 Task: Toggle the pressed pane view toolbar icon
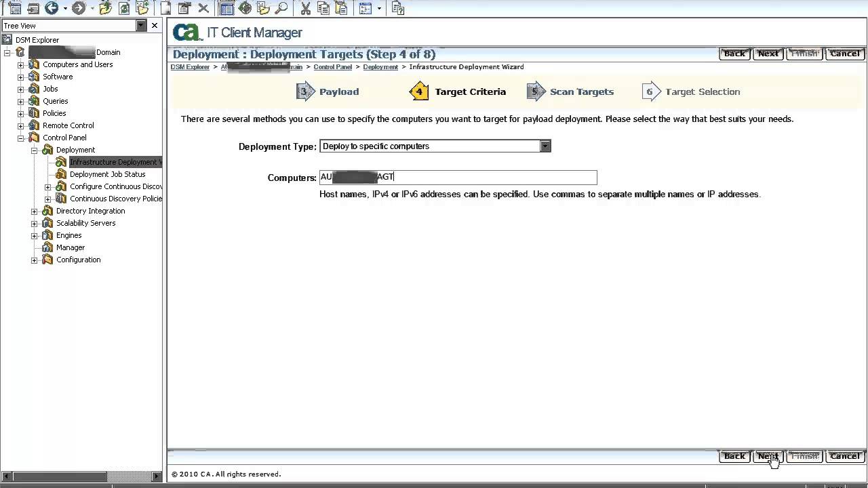tap(226, 8)
